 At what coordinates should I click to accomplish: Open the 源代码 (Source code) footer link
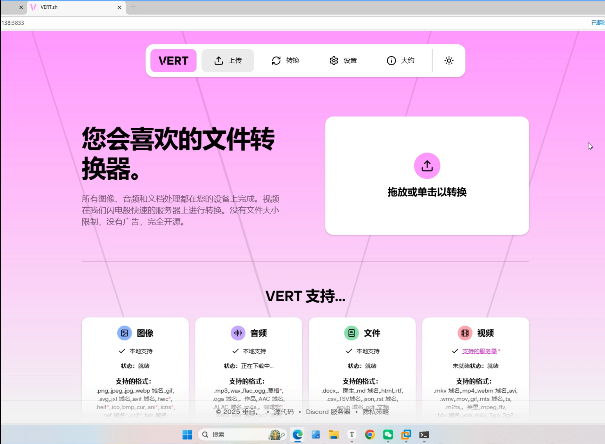coord(285,411)
